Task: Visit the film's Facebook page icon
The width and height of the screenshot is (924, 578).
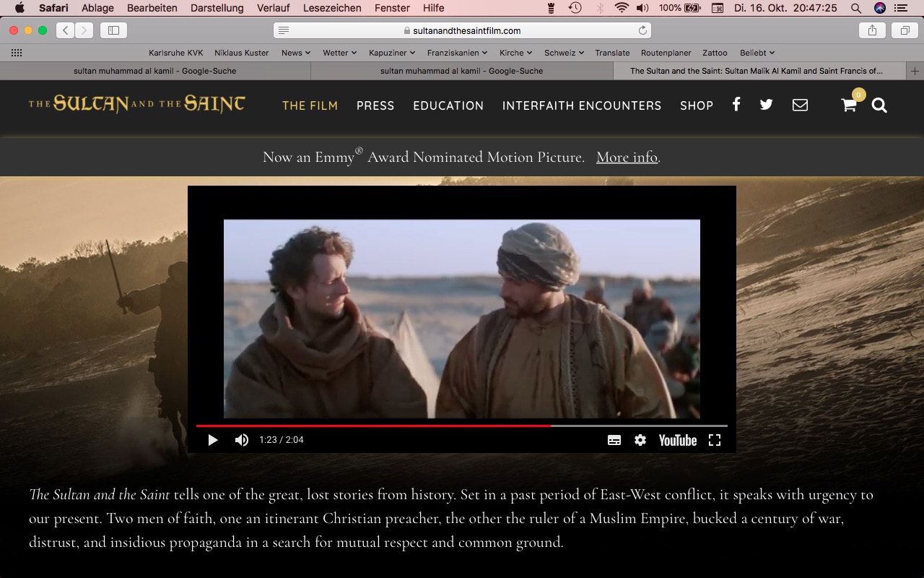Action: [736, 105]
